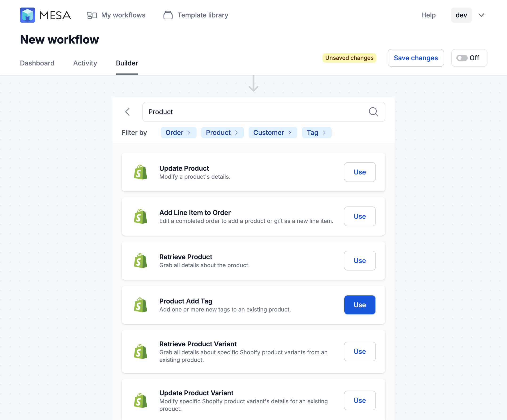The image size is (507, 420).
Task: Switch to the Dashboard tab
Action: 37,63
